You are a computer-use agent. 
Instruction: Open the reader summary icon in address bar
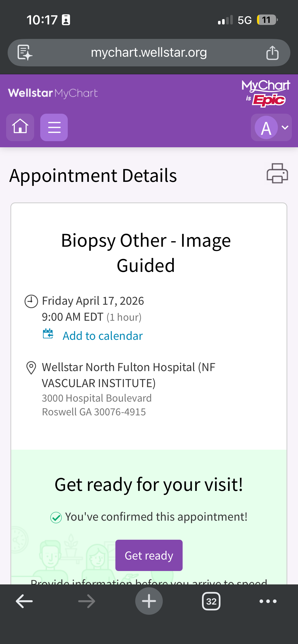pyautogui.click(x=25, y=53)
